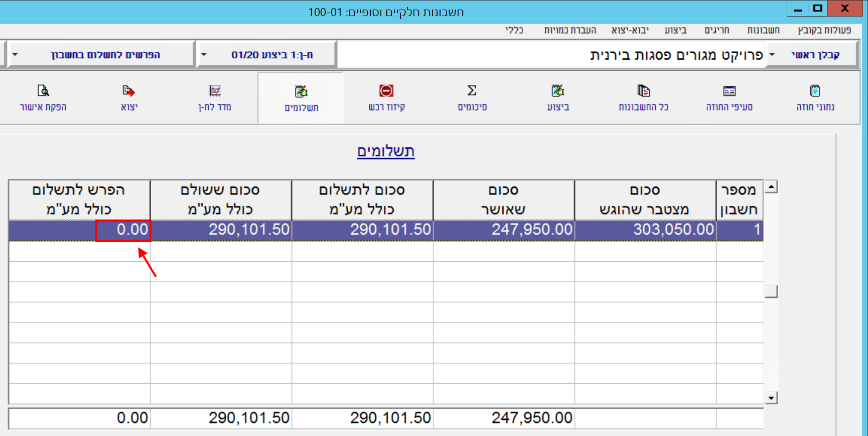Click the סכום שאושר column header
This screenshot has height=436, width=868.
point(503,200)
